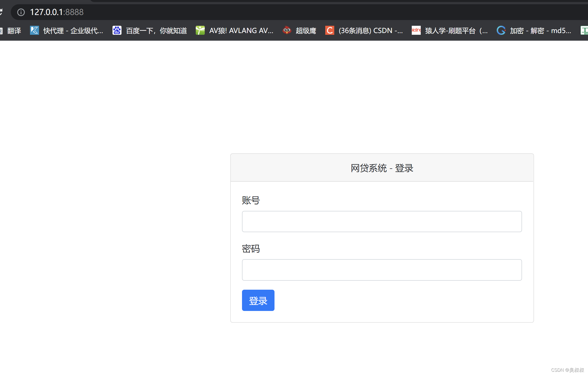The height and width of the screenshot is (375, 588).
Task: Focus the 密码 input field
Action: point(382,270)
